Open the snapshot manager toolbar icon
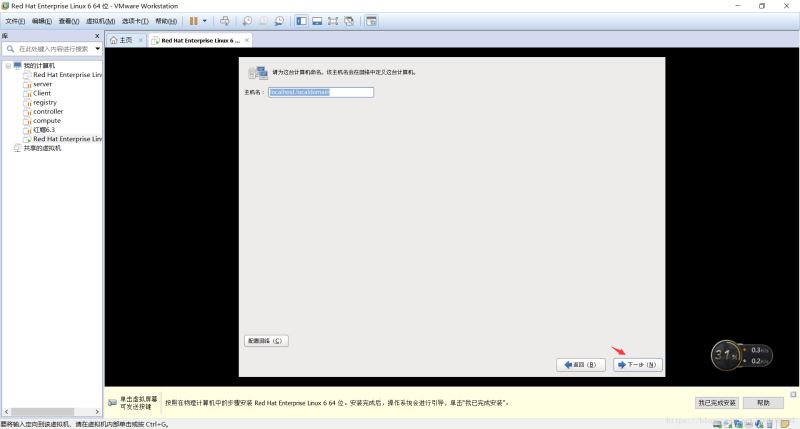Image resolution: width=800 pixels, height=429 pixels. pyautogui.click(x=279, y=20)
